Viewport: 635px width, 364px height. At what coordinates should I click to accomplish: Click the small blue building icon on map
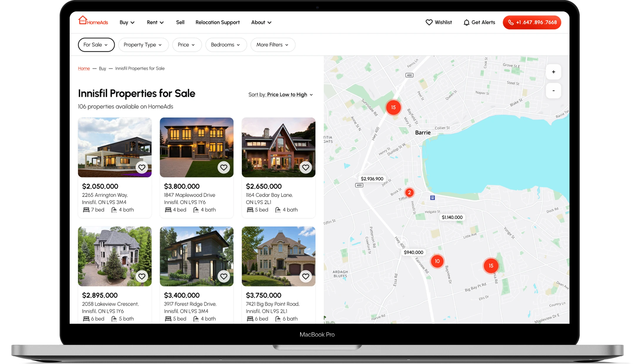[x=432, y=198]
